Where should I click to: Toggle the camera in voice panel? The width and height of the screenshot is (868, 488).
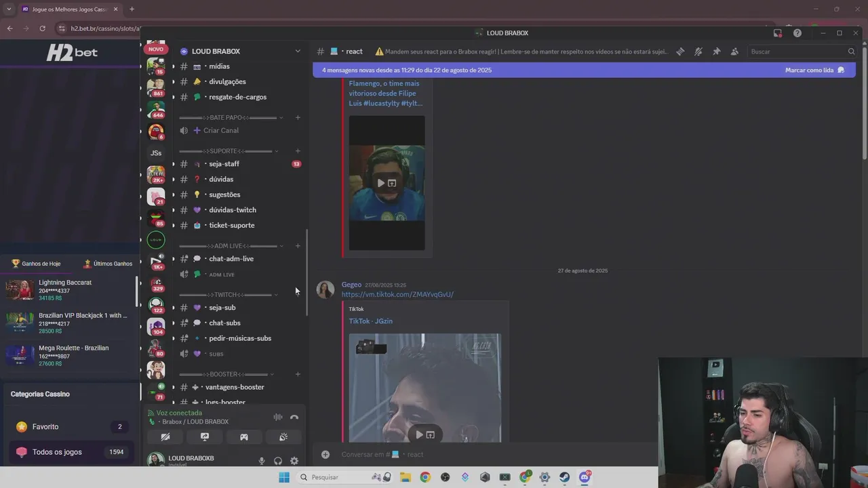click(165, 437)
